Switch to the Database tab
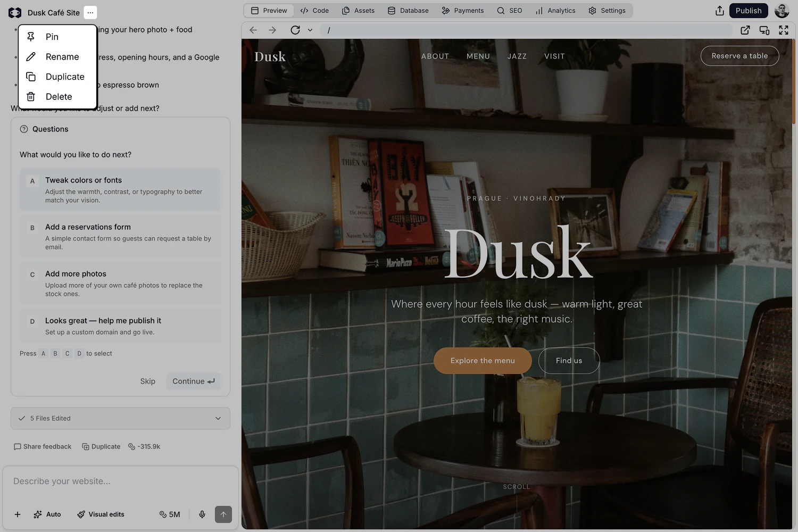798x532 pixels. tap(408, 11)
